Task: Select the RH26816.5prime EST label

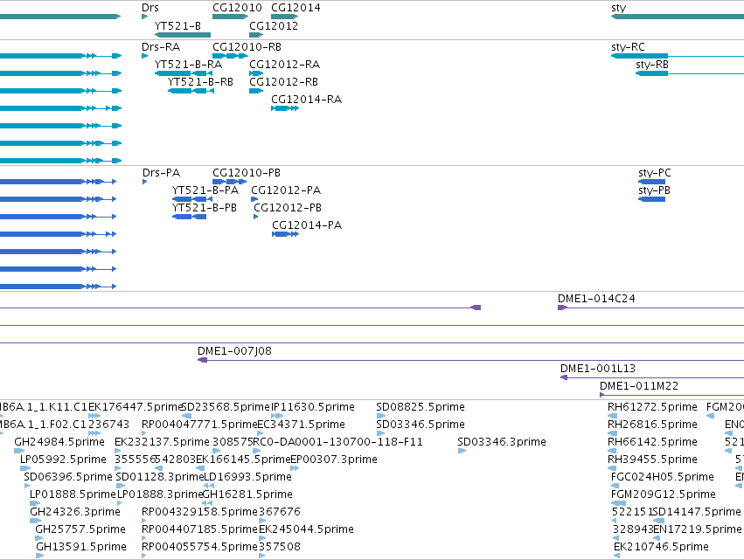Action: click(652, 425)
